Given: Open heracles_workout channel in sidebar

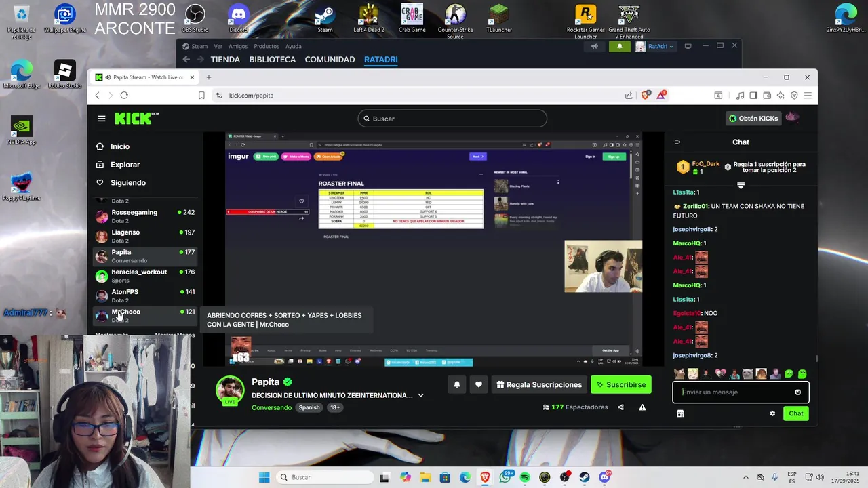Looking at the screenshot, I should [x=144, y=276].
